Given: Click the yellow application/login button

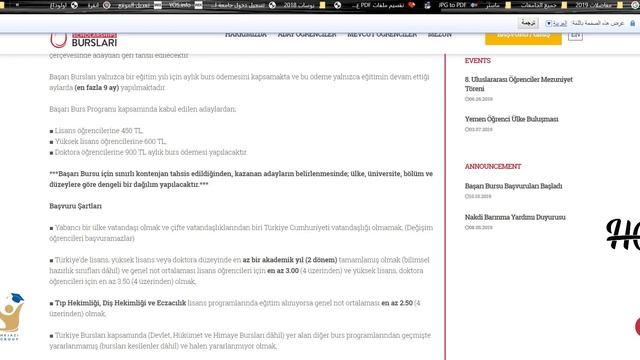Looking at the screenshot, I should 523,38.
